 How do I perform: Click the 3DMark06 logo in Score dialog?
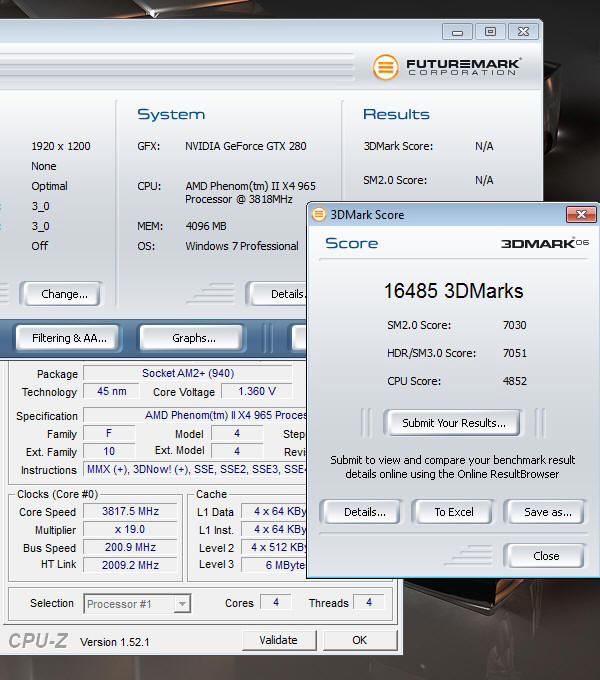tap(545, 243)
